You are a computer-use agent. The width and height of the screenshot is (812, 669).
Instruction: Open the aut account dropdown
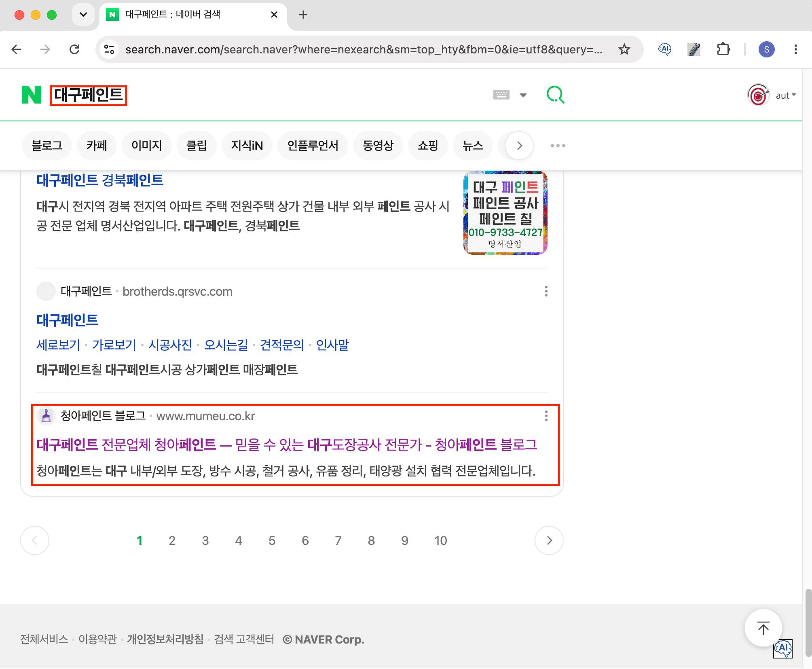tap(785, 95)
